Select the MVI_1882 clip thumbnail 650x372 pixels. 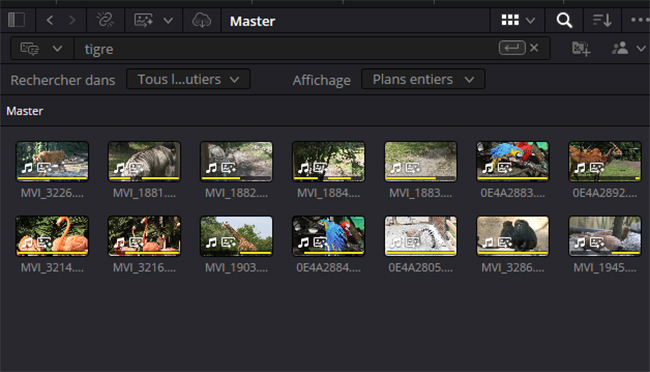click(x=236, y=161)
